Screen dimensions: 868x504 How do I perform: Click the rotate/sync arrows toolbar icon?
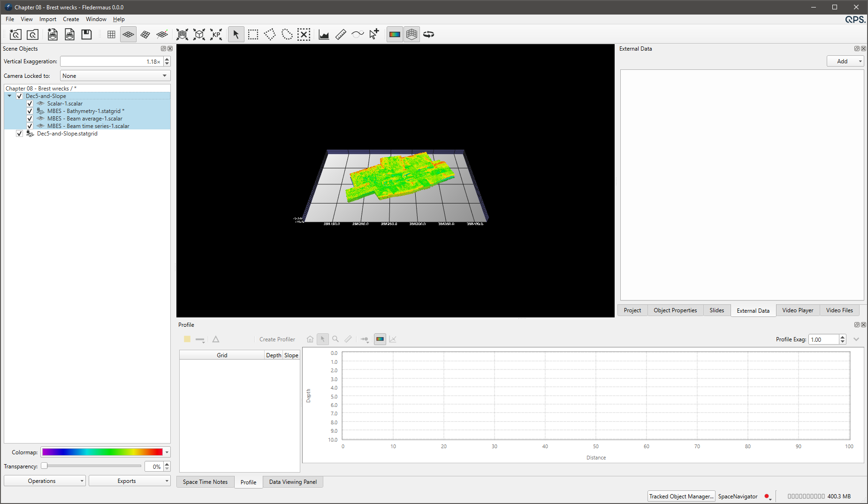[428, 34]
